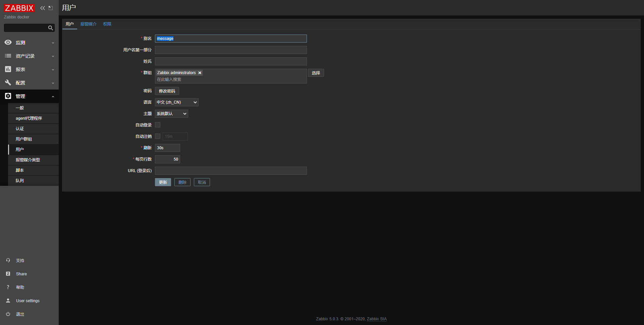Click the Share Z icon
Viewport: 644px width, 325px height.
coord(8,274)
